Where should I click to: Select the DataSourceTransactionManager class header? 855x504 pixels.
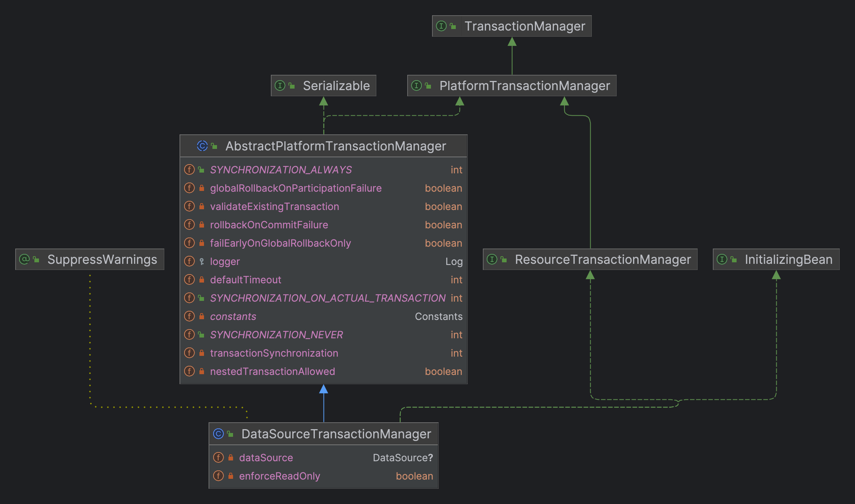(x=324, y=434)
